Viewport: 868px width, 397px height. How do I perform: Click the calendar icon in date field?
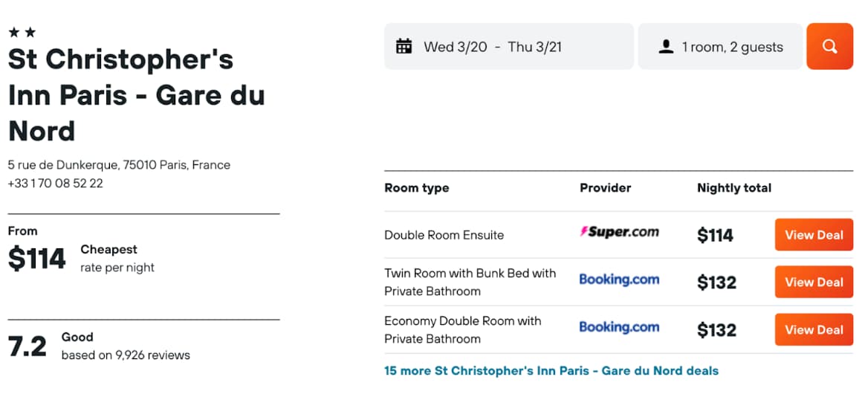[404, 47]
